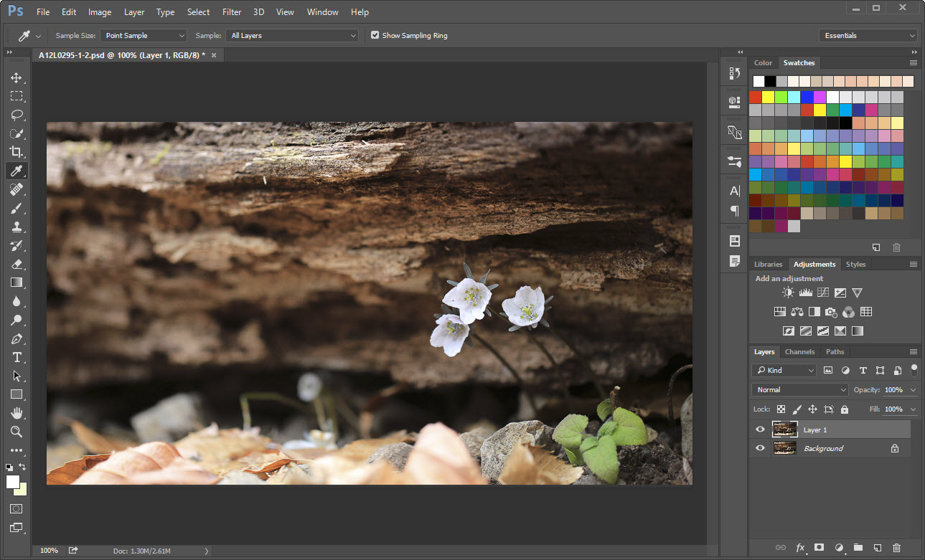Open the Layer menu
The image size is (925, 560).
tap(134, 12)
